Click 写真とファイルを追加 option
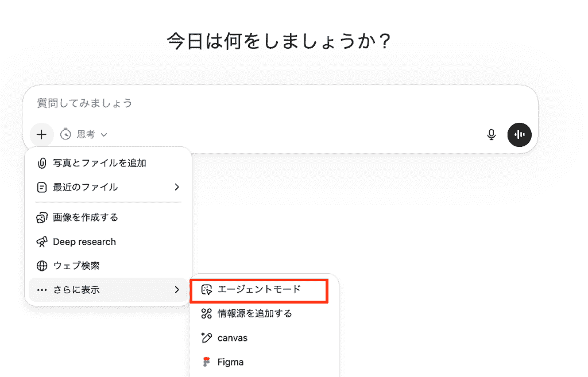This screenshot has width=588, height=377. (x=99, y=163)
